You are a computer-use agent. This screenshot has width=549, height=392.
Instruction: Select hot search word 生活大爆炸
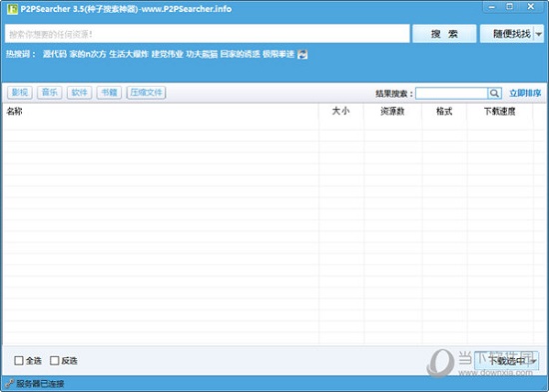(x=129, y=54)
